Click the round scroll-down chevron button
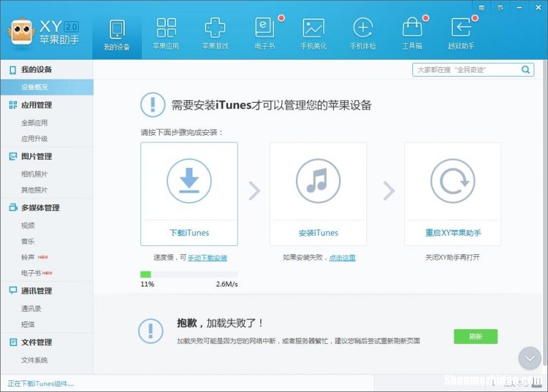The width and height of the screenshot is (548, 392). click(530, 358)
